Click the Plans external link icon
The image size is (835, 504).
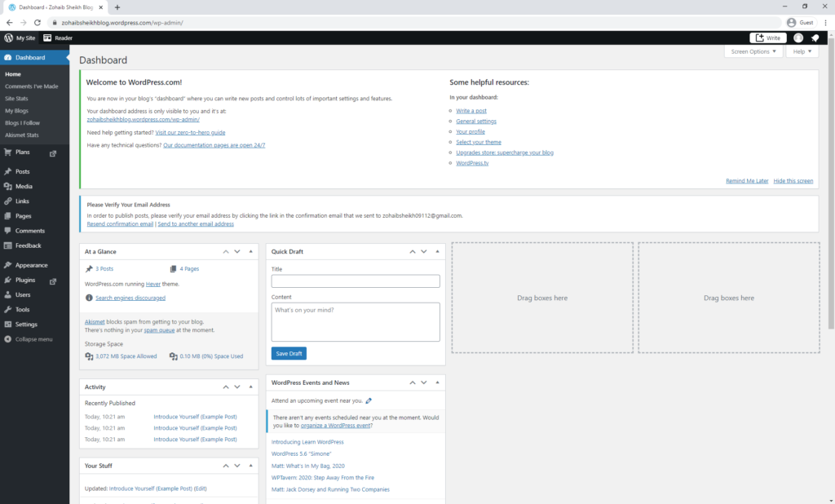coord(53,153)
